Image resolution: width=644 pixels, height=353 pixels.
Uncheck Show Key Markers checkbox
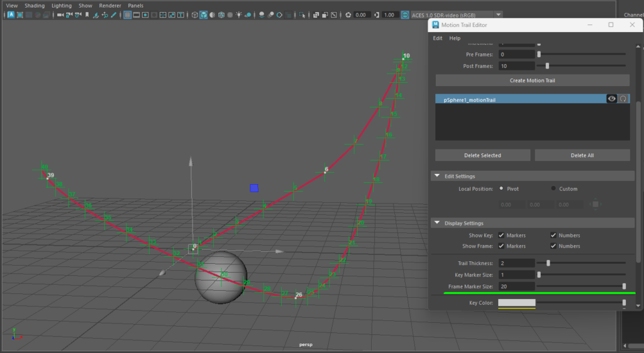point(501,236)
